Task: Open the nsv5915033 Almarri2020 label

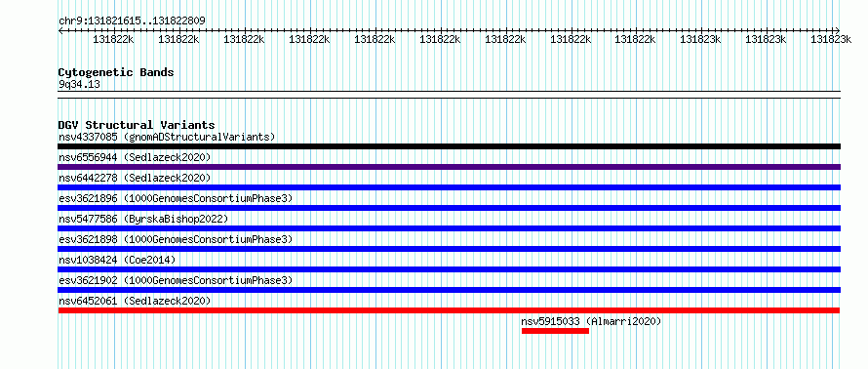Action: point(591,321)
